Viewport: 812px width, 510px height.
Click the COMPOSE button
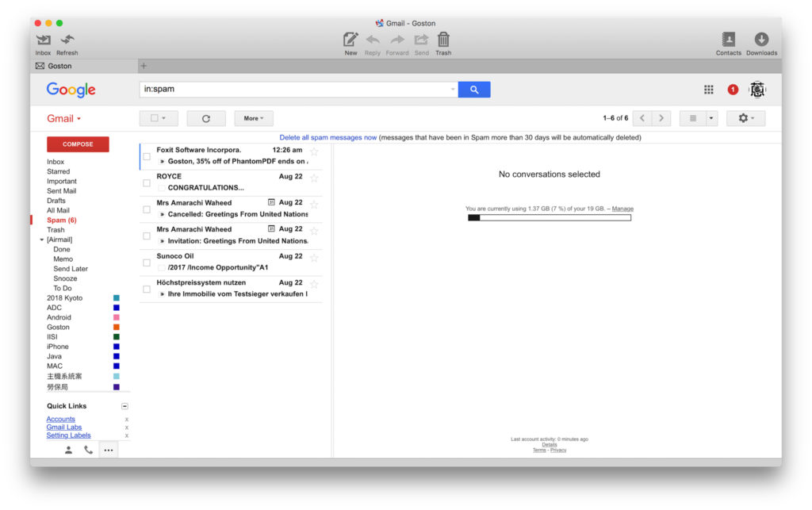[x=78, y=144]
